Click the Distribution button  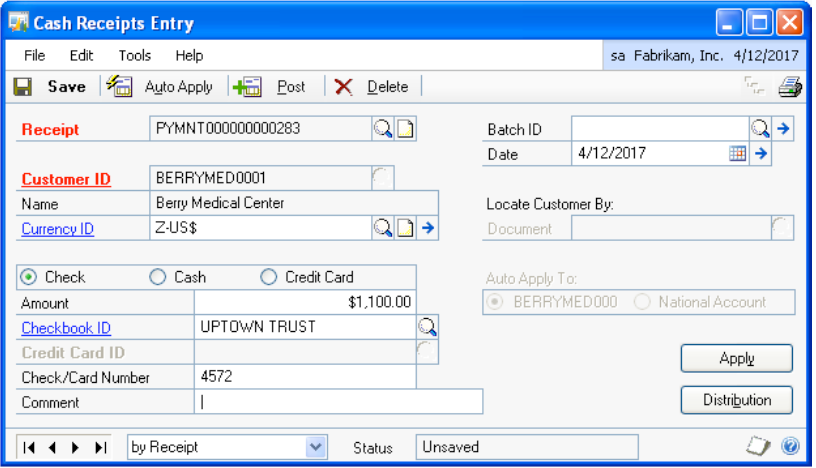736,400
